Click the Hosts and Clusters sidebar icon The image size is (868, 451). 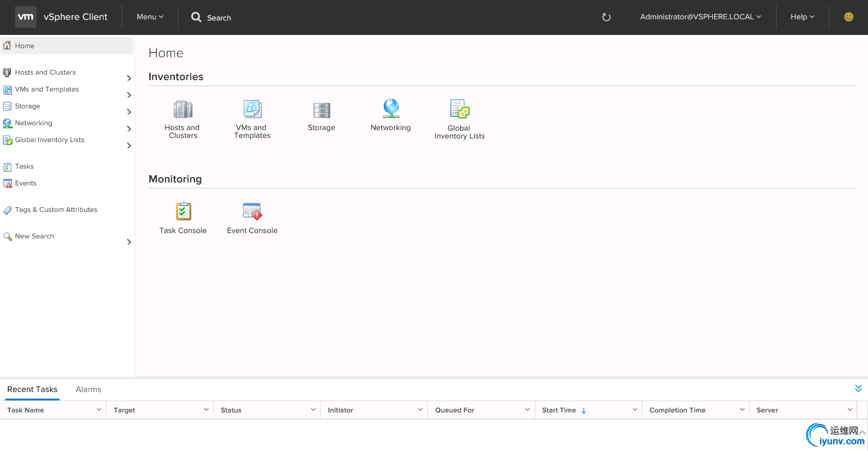coord(7,72)
